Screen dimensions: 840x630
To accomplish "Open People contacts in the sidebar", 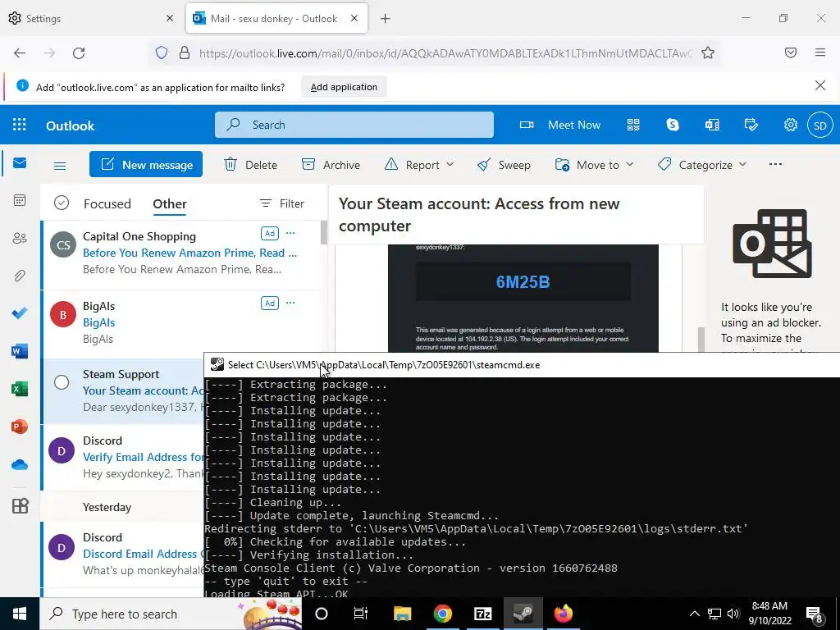I will click(x=20, y=238).
